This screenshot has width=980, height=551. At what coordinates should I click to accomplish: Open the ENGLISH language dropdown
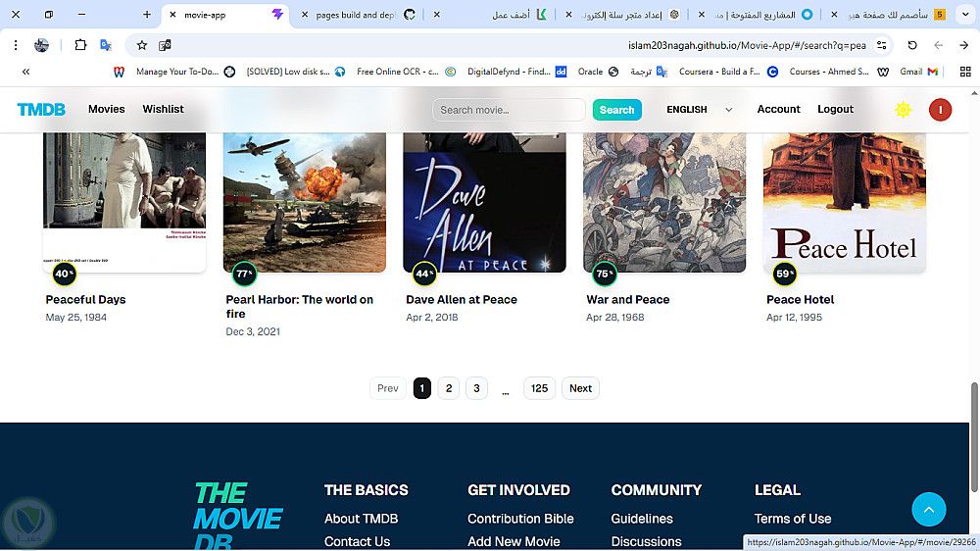[699, 110]
